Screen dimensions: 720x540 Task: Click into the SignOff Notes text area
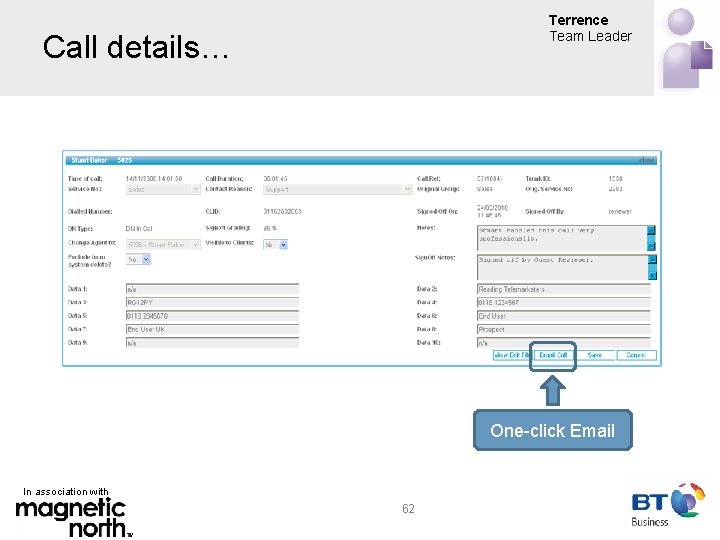tap(562, 267)
